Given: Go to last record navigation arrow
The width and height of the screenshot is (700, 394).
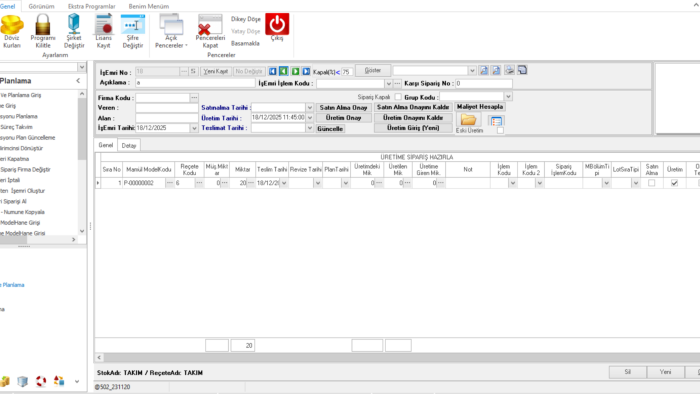Looking at the screenshot, I should 306,71.
